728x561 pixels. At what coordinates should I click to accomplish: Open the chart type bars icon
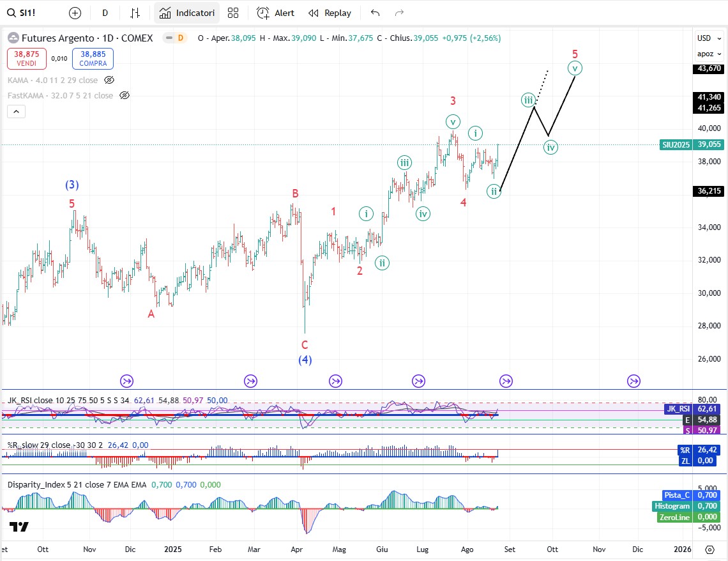[135, 13]
